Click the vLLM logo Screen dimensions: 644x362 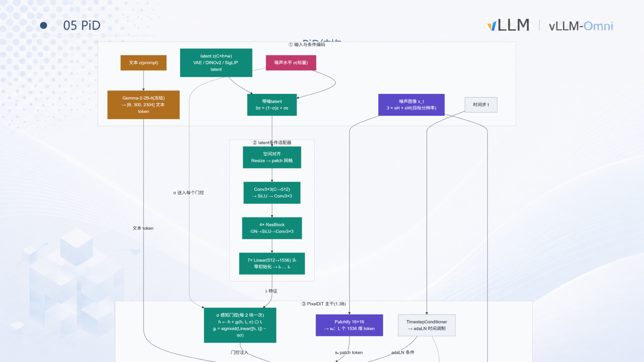(508, 25)
